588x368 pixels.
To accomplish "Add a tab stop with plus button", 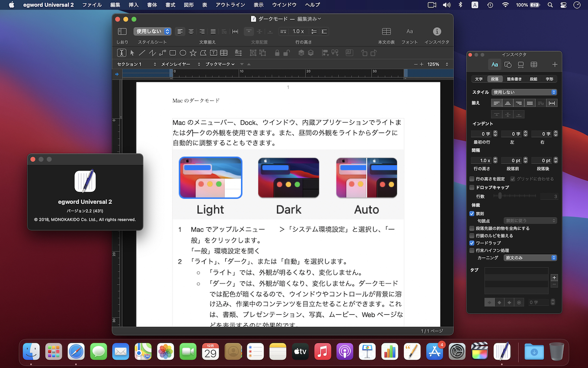I will pyautogui.click(x=554, y=278).
